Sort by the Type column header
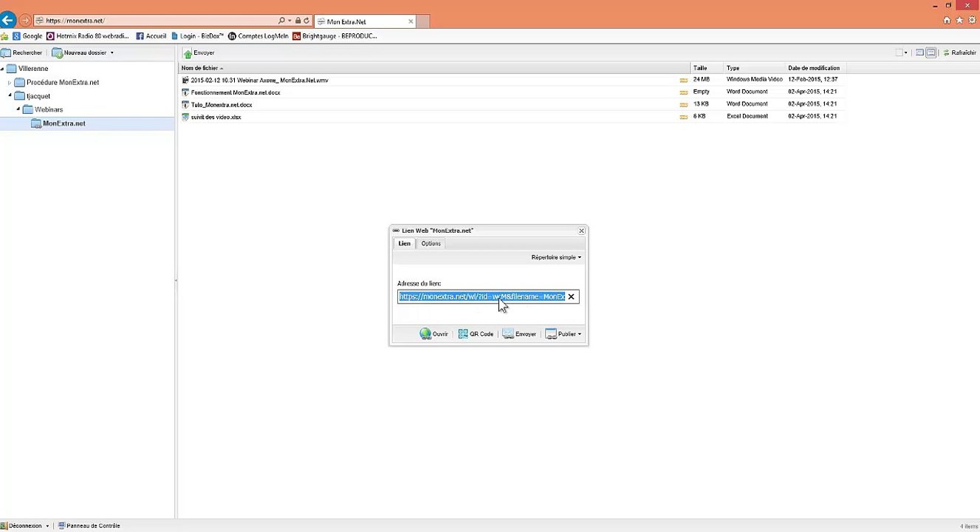 (x=755, y=68)
